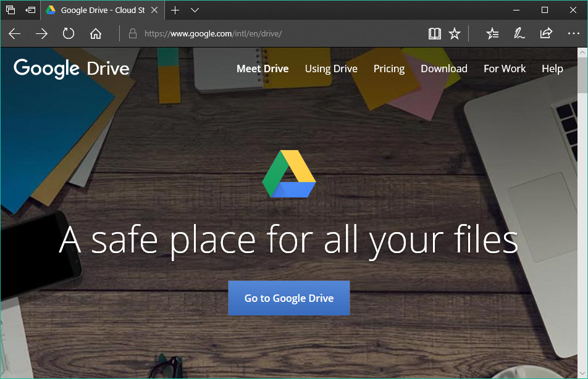The width and height of the screenshot is (588, 379).
Task: Set these tabs aside icon
Action: (x=30, y=10)
